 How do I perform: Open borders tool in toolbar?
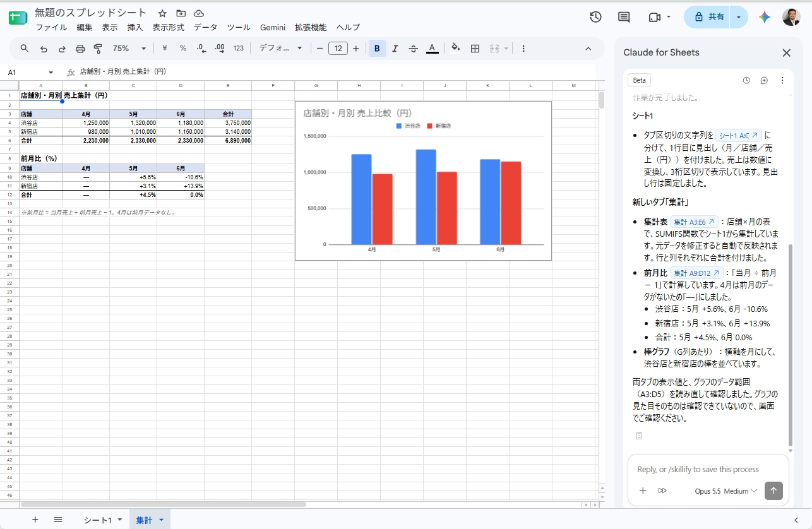[475, 49]
